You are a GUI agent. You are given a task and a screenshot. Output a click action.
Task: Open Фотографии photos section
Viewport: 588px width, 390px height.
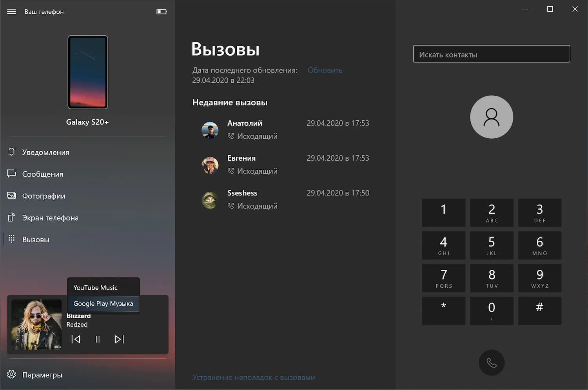tap(87, 196)
